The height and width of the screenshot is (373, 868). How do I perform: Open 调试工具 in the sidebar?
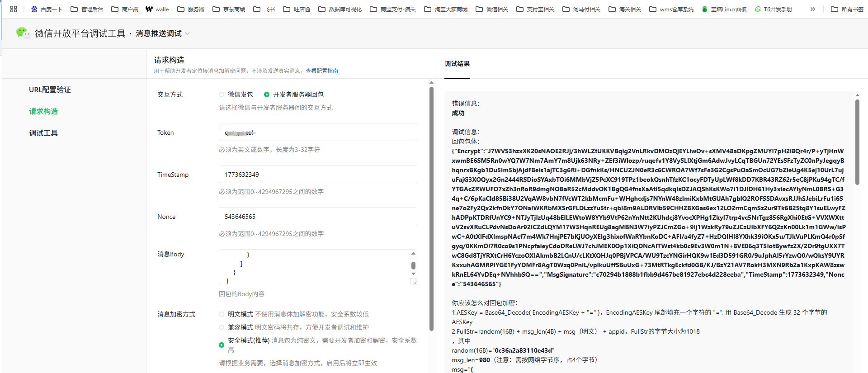tap(43, 133)
